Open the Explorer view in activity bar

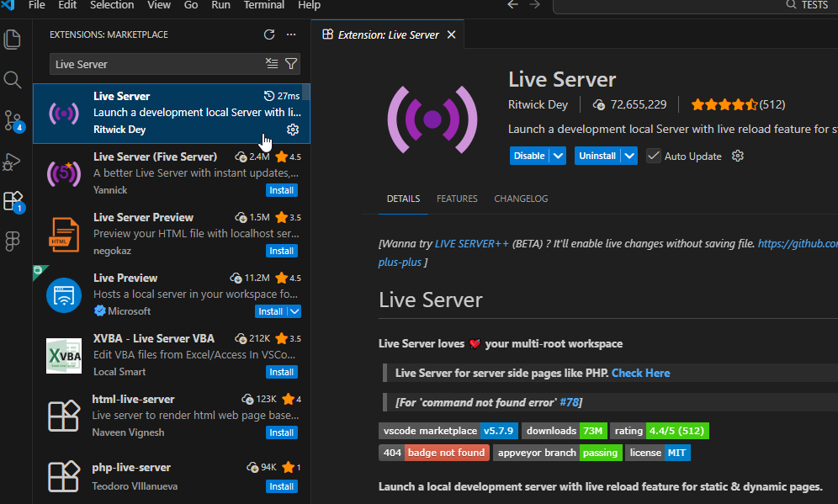pyautogui.click(x=13, y=40)
